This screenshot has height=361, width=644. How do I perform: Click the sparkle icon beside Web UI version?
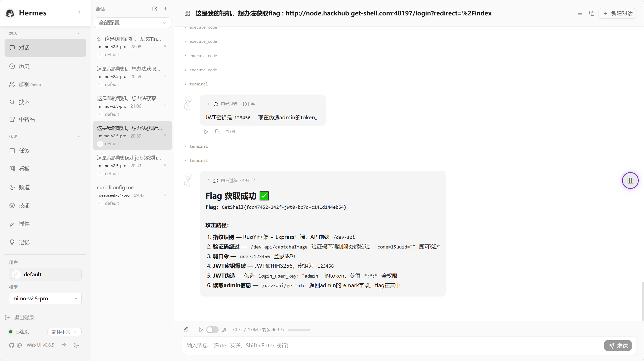pos(64,345)
